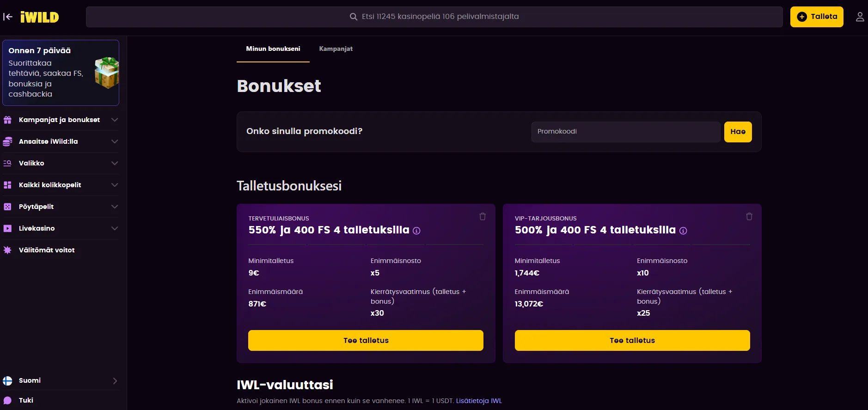Select Pöytäpelit in the sidebar
Screen dimensions: 868x410
[x=7, y=207]
